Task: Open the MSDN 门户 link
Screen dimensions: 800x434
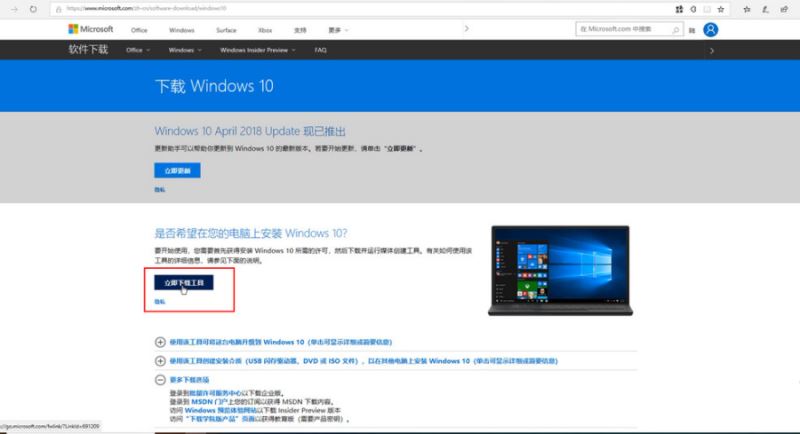Action: tap(210, 402)
